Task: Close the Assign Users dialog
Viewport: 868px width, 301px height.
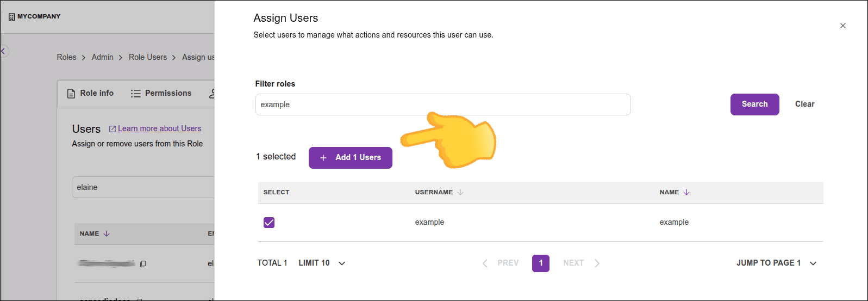Action: tap(842, 26)
